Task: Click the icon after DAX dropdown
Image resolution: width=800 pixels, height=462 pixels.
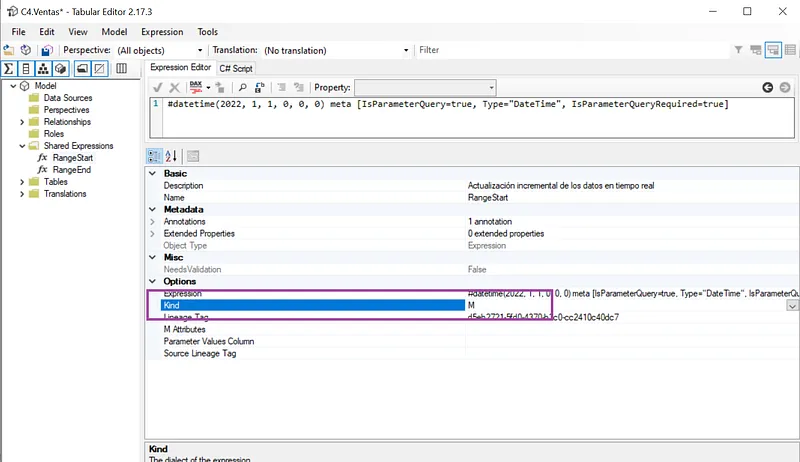Action: coord(220,88)
